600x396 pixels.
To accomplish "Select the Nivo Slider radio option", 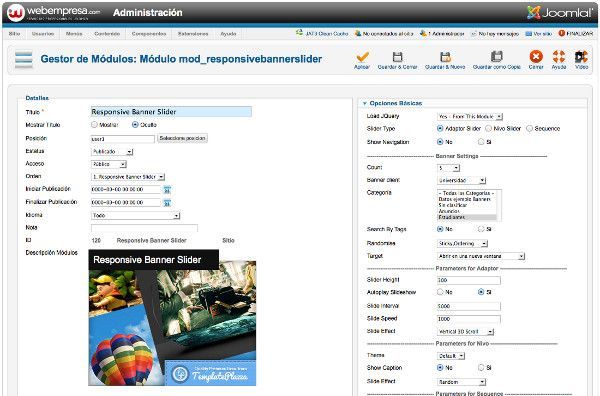I will click(488, 129).
